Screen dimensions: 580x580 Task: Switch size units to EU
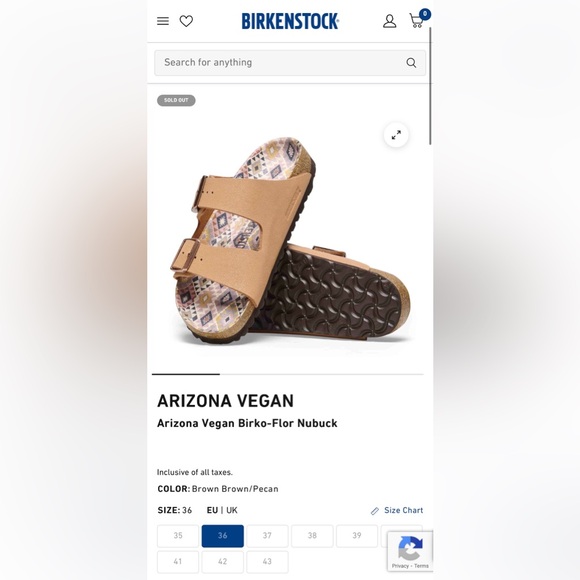212,510
